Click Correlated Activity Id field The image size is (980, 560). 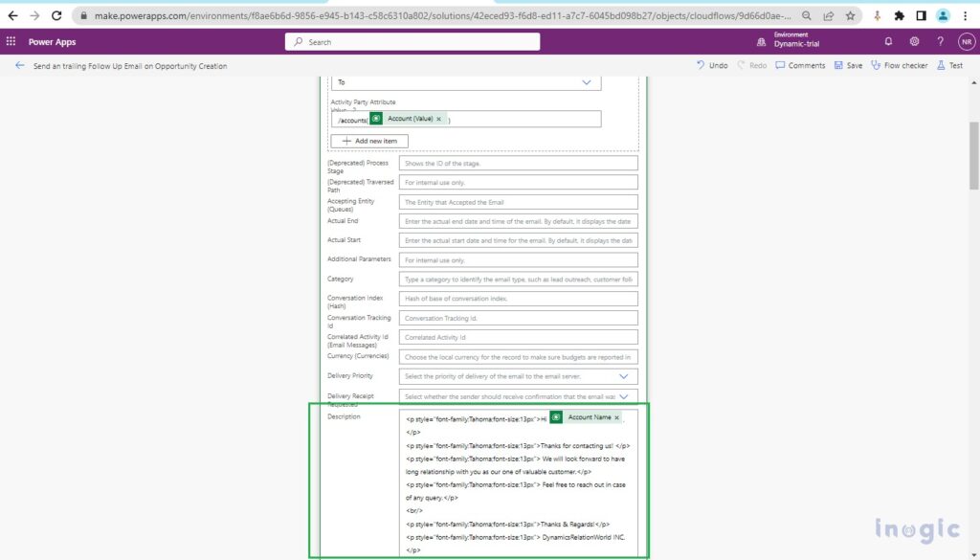[518, 338]
